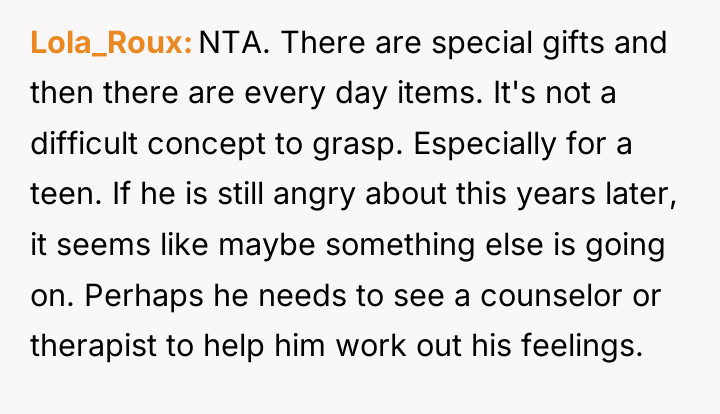The height and width of the screenshot is (414, 720).
Task: Click the word angry
Action: click(x=314, y=196)
